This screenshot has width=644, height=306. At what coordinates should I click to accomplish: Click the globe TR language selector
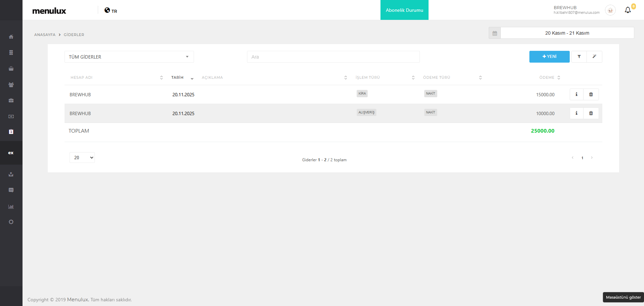point(111,10)
